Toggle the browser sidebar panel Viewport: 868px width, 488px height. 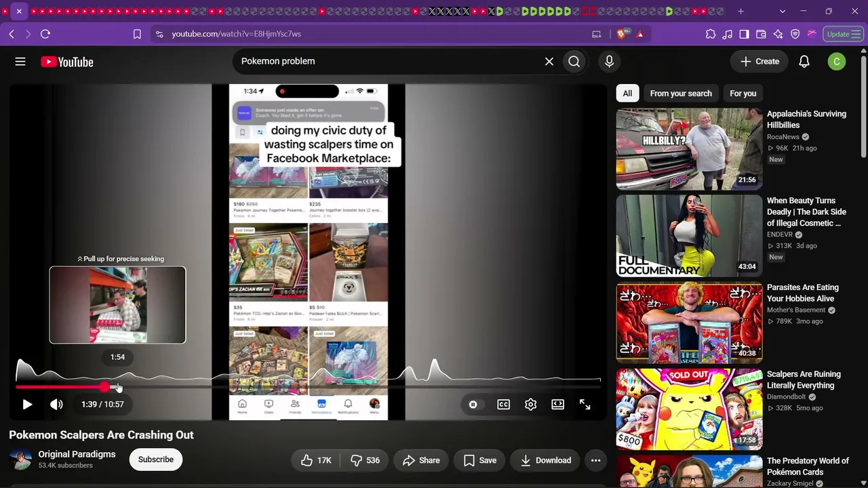click(x=744, y=34)
